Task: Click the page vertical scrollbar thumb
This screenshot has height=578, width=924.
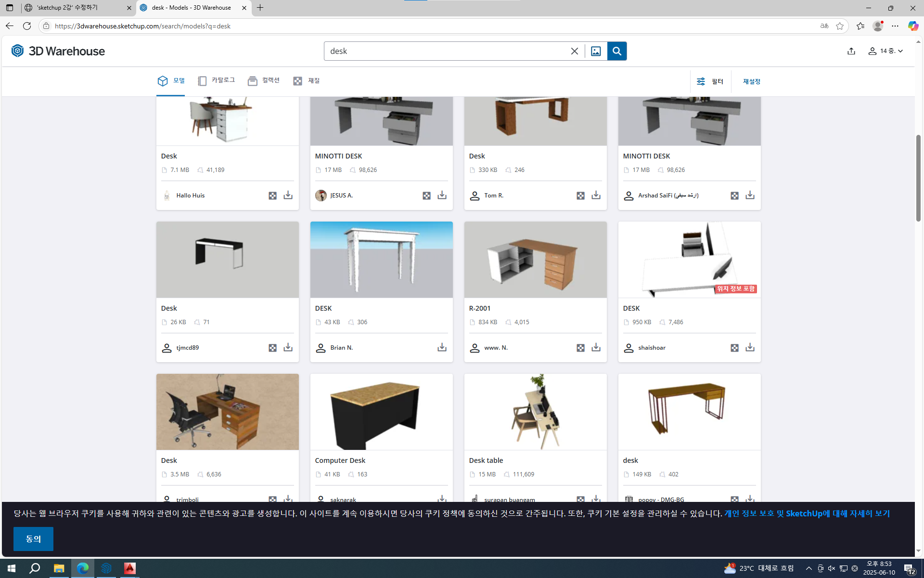Action: [918, 178]
